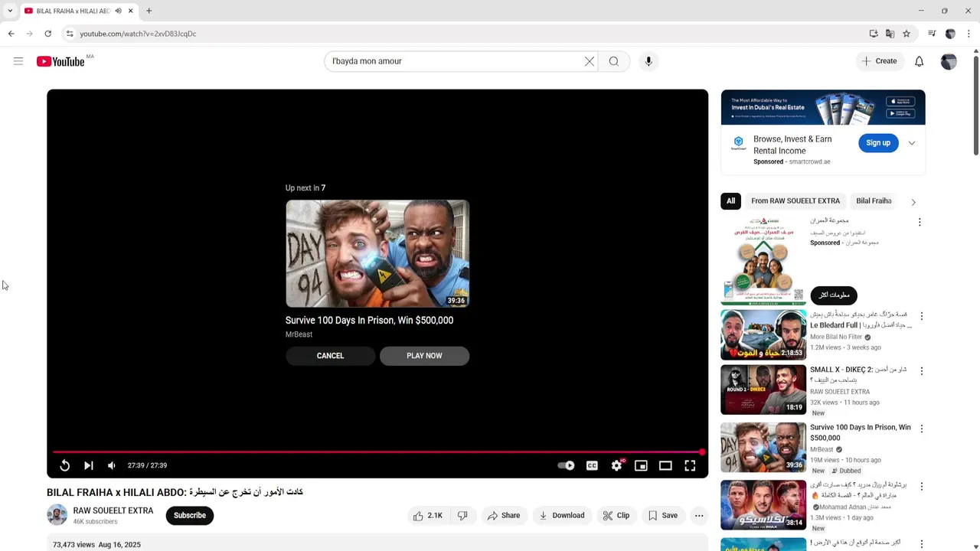
Task: Open the account avatar menu
Action: click(949, 61)
